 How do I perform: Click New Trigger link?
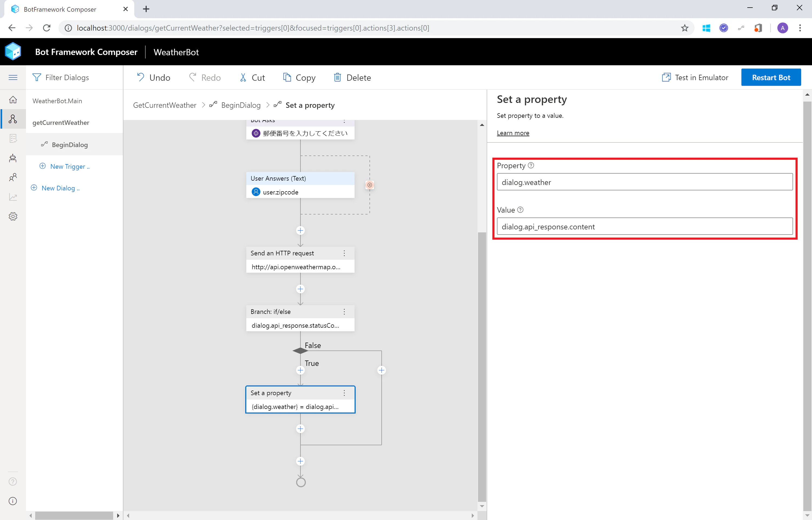(x=64, y=167)
